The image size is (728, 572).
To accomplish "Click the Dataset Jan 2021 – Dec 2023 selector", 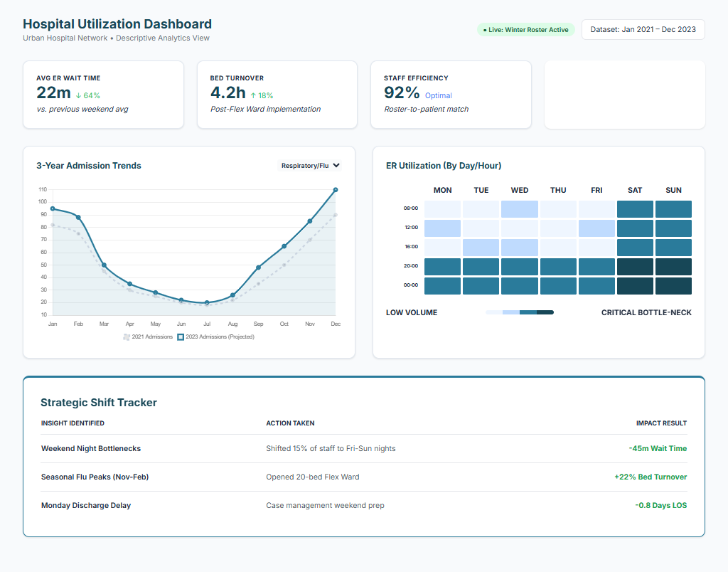I will pos(643,30).
